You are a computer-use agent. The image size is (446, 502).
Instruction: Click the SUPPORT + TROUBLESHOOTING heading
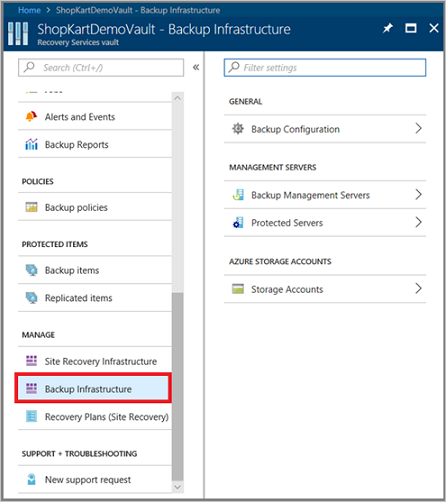tap(79, 454)
